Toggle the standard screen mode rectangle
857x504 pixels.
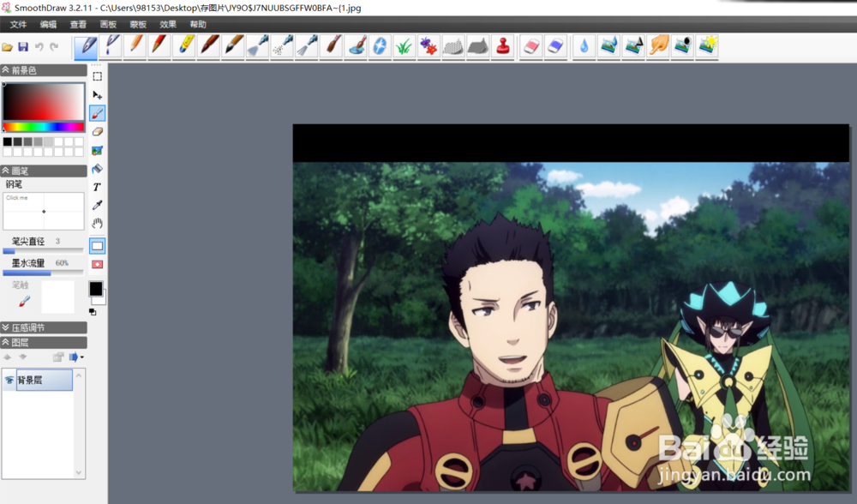pyautogui.click(x=98, y=246)
